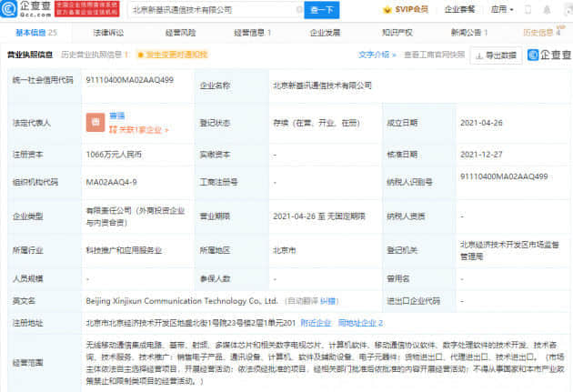The height and width of the screenshot is (392, 573).
Task: Open the 文字介绍 link
Action: pos(377,55)
